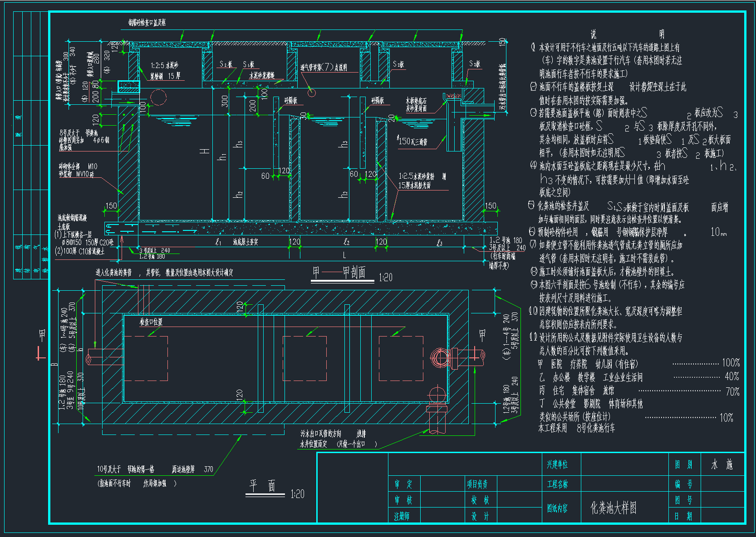The image size is (756, 537).
Task: Click the '校核' title block label
Action: click(480, 500)
